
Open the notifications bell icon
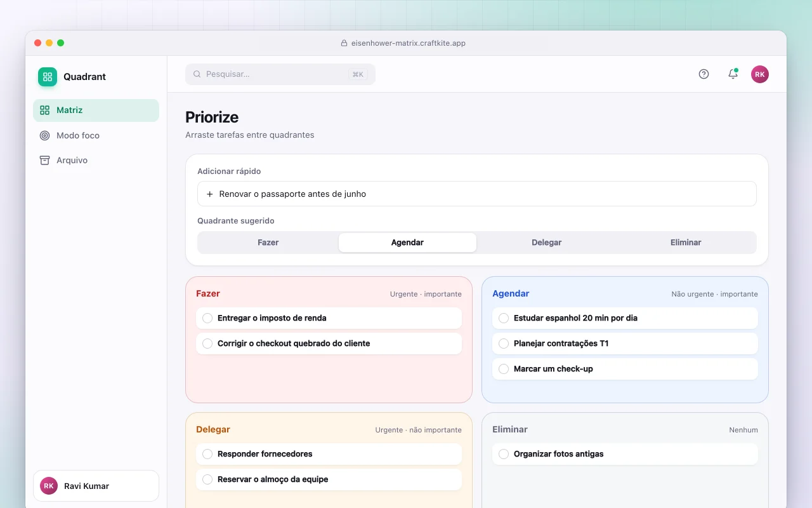click(733, 74)
